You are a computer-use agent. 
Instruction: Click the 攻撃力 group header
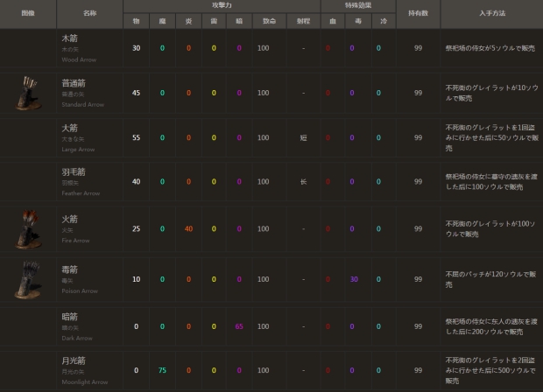click(x=222, y=6)
